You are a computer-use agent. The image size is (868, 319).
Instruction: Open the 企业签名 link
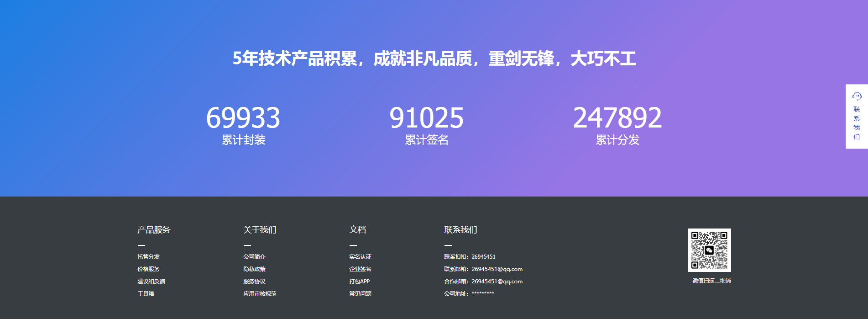coord(360,269)
